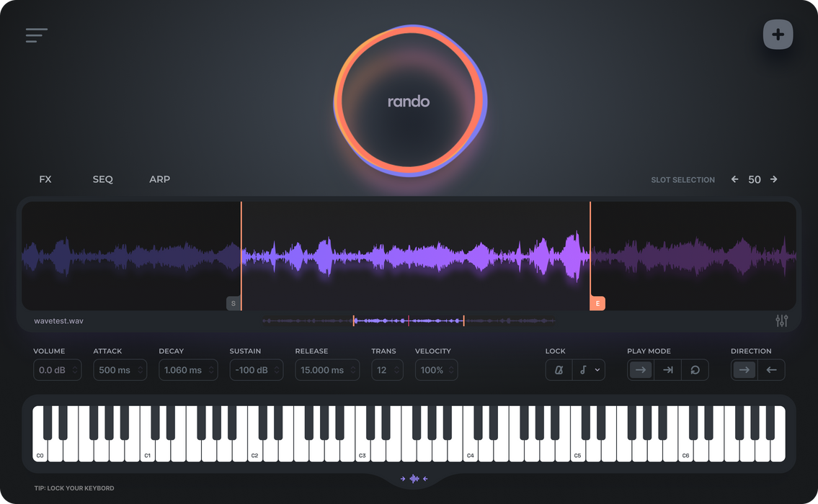Set direction to reverse

click(771, 370)
